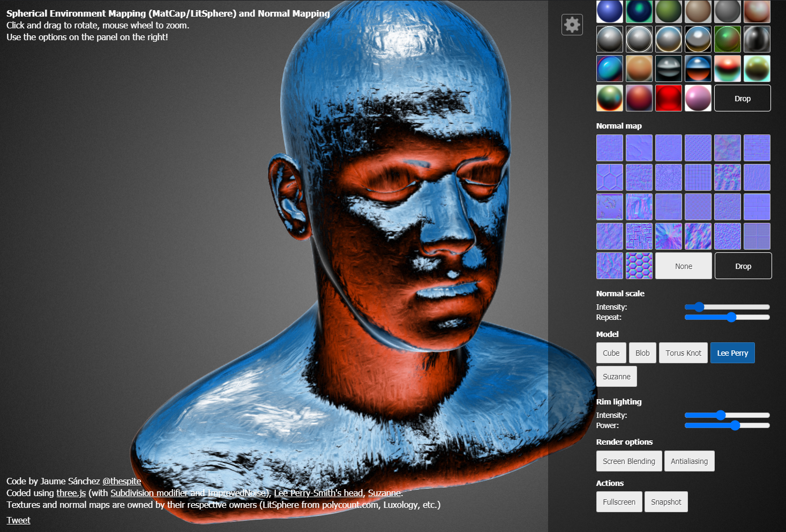Click None to remove the normal map
Image resolution: width=786 pixels, height=532 pixels.
[x=684, y=266]
